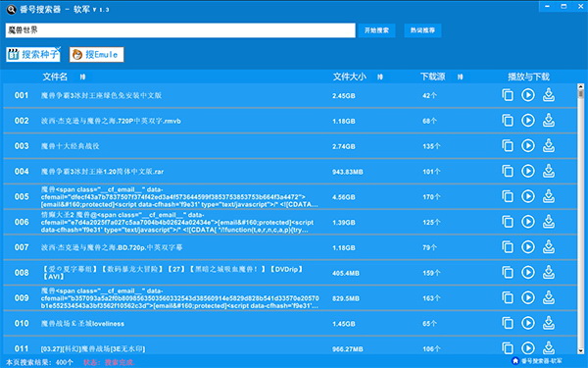Download result row 003 file
The image size is (588, 368).
tap(549, 145)
